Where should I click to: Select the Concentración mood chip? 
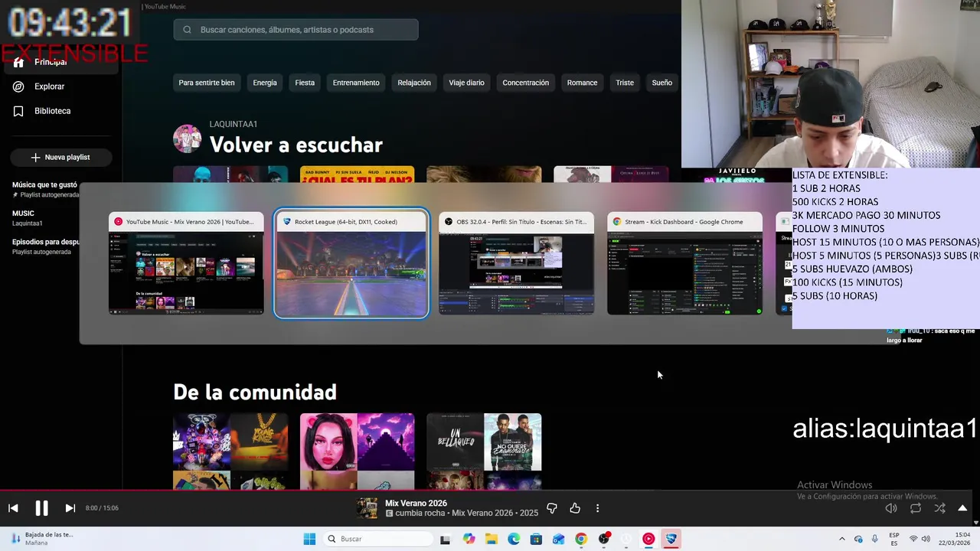click(x=525, y=83)
